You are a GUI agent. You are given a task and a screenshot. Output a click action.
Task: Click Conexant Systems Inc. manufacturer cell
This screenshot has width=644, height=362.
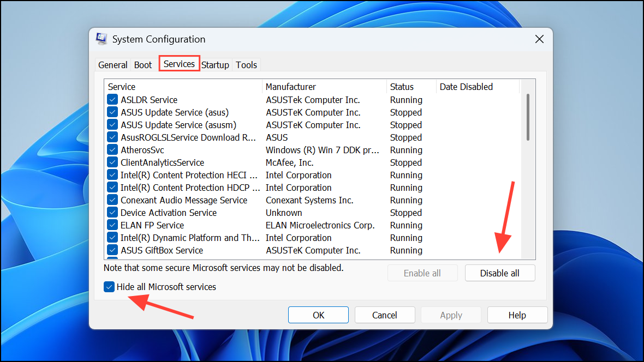pos(309,200)
